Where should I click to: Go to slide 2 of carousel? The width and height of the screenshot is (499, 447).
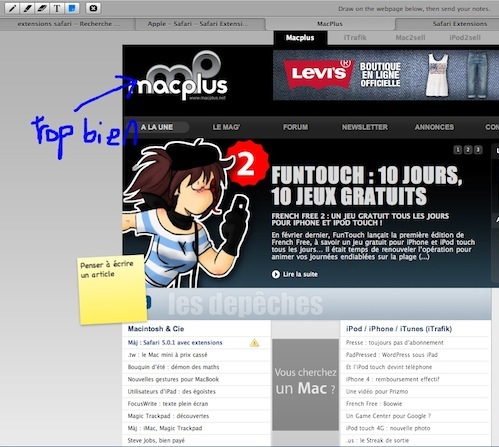[468, 150]
